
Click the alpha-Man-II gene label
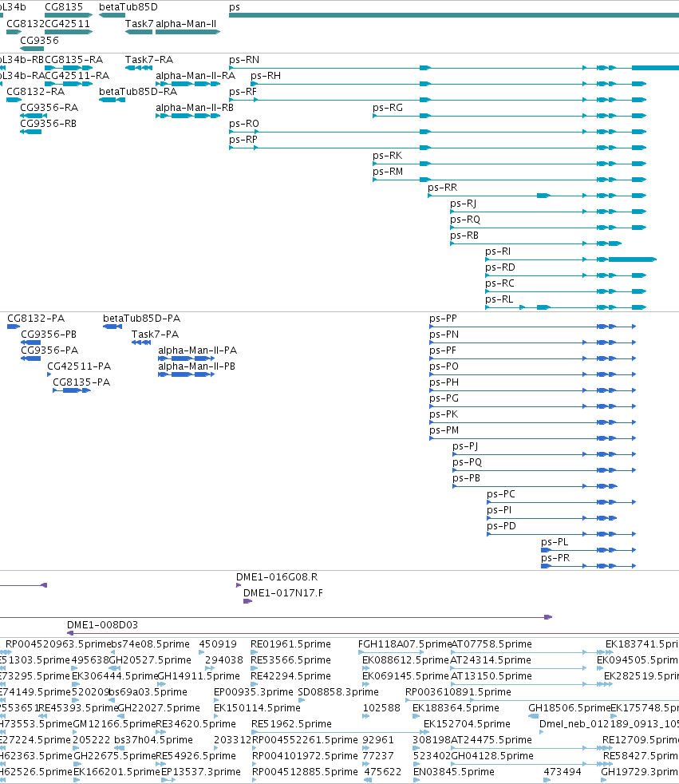pyautogui.click(x=186, y=23)
